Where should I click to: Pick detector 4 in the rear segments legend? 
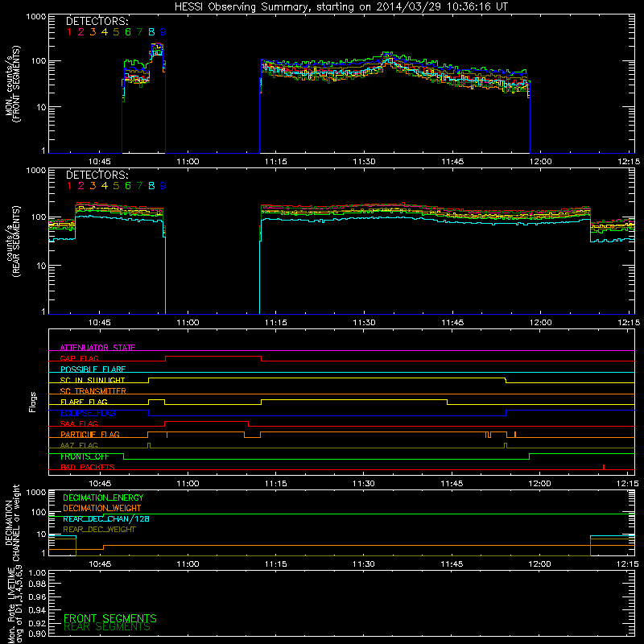click(105, 186)
